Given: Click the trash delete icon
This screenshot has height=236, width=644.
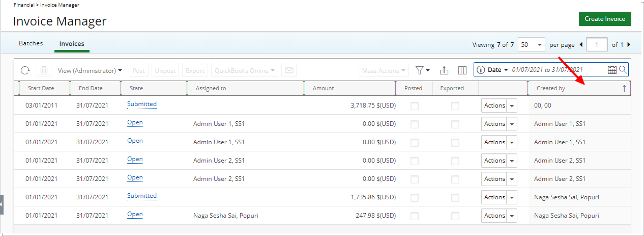Looking at the screenshot, I should coord(44,70).
